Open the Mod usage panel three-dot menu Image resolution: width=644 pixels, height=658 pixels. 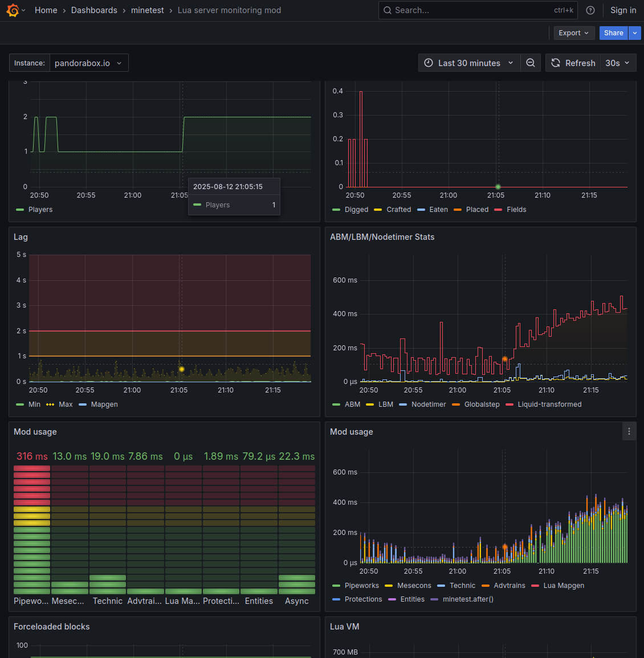click(629, 432)
